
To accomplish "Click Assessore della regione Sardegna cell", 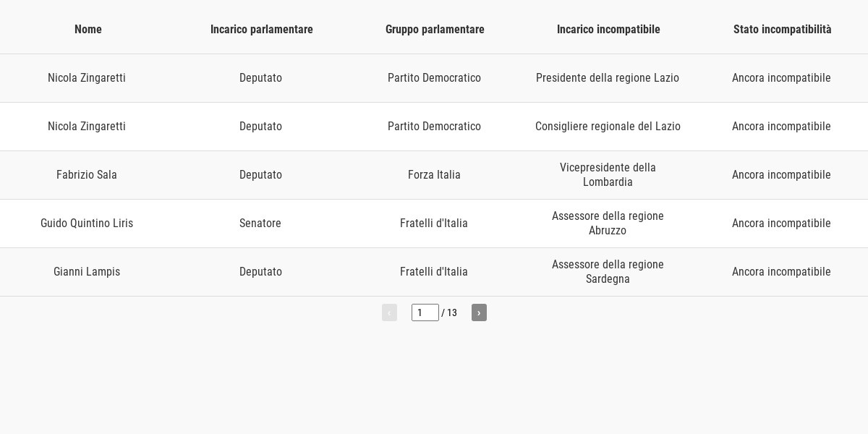I will point(608,272).
